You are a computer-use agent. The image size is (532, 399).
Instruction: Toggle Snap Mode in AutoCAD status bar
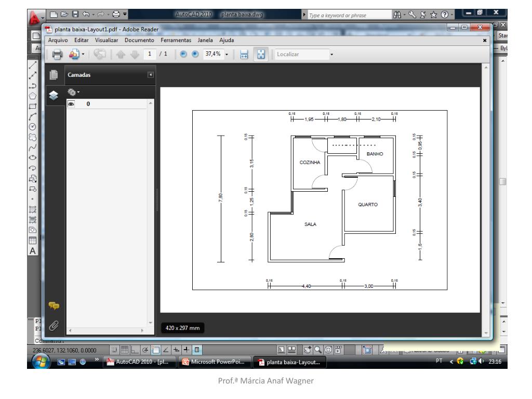114,350
